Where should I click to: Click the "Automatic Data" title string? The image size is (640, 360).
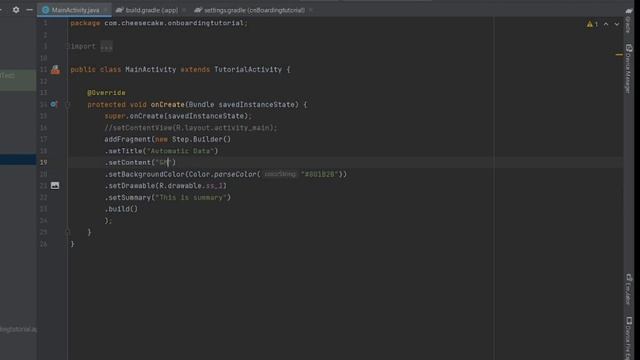tap(180, 151)
